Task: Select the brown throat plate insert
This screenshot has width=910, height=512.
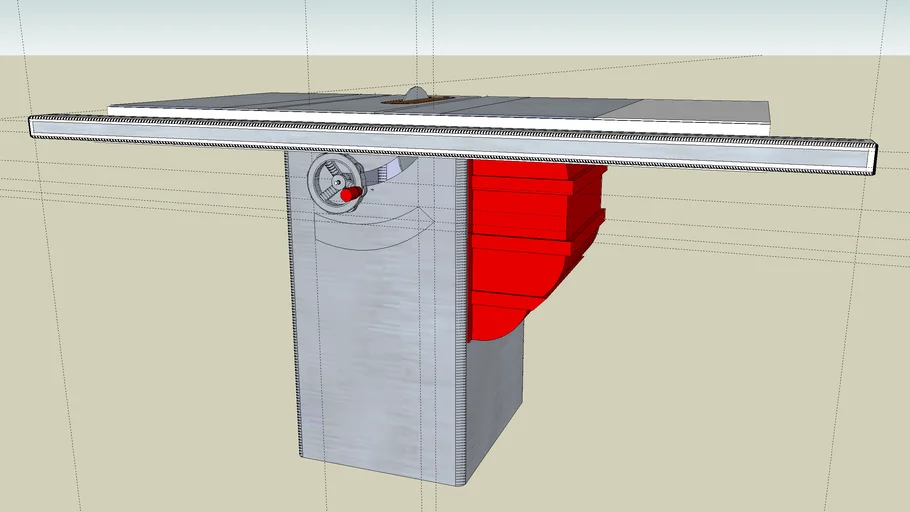Action: tap(418, 100)
